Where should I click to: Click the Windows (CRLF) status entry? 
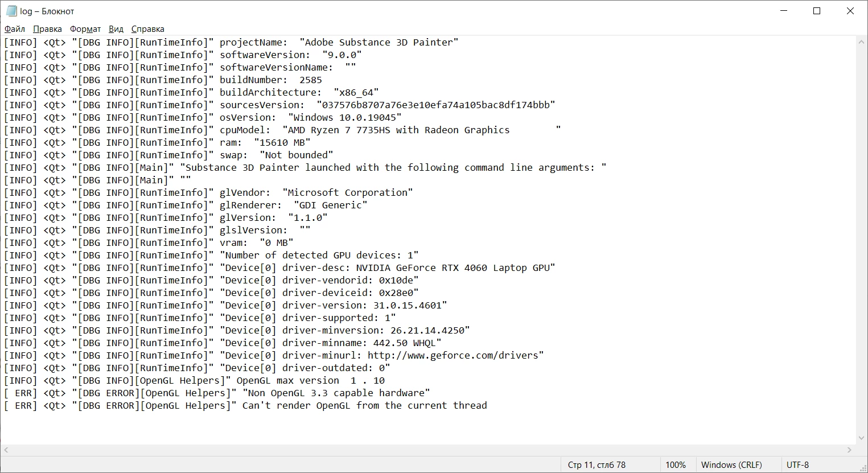click(x=731, y=465)
